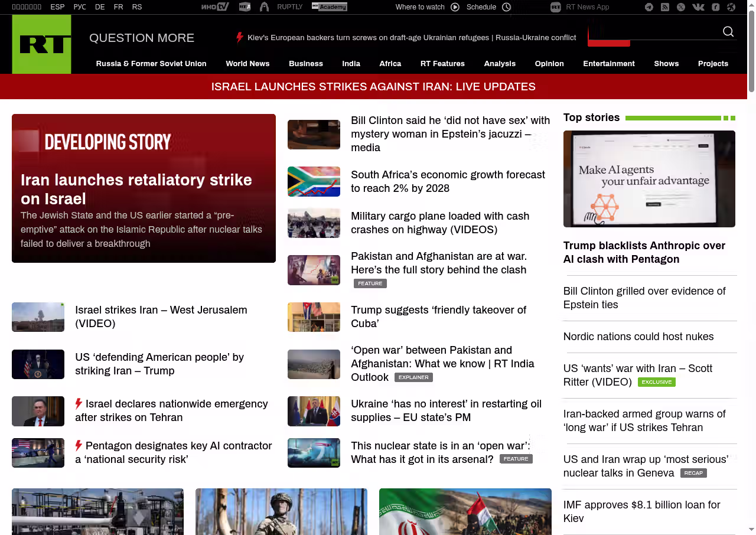Click the green RT logo
756x535 pixels.
point(41,44)
